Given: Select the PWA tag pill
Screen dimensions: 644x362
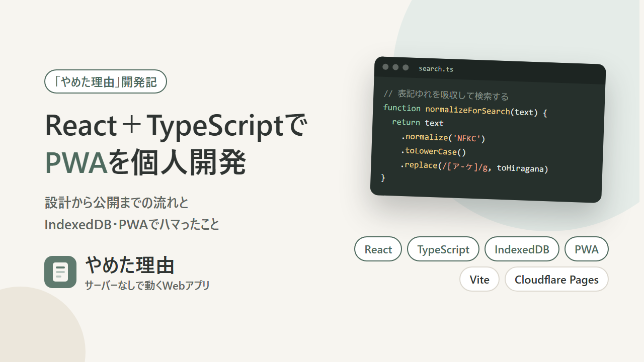Looking at the screenshot, I should pyautogui.click(x=587, y=249).
